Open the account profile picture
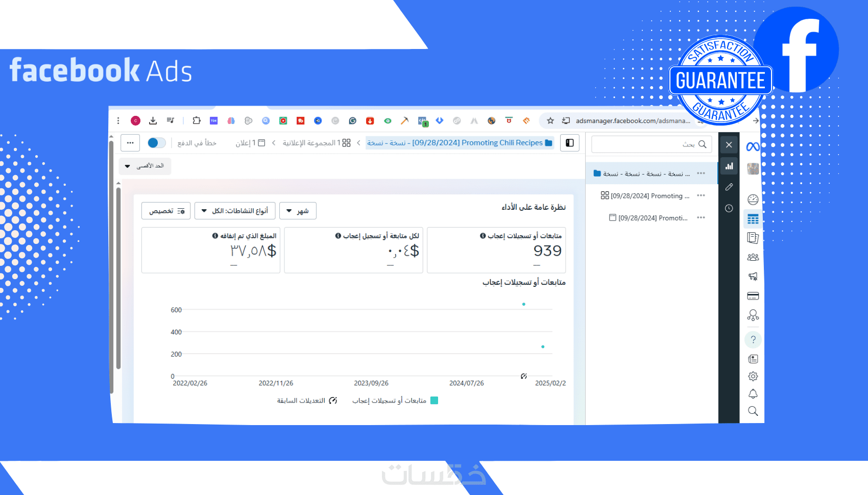This screenshot has width=868, height=495. [753, 168]
